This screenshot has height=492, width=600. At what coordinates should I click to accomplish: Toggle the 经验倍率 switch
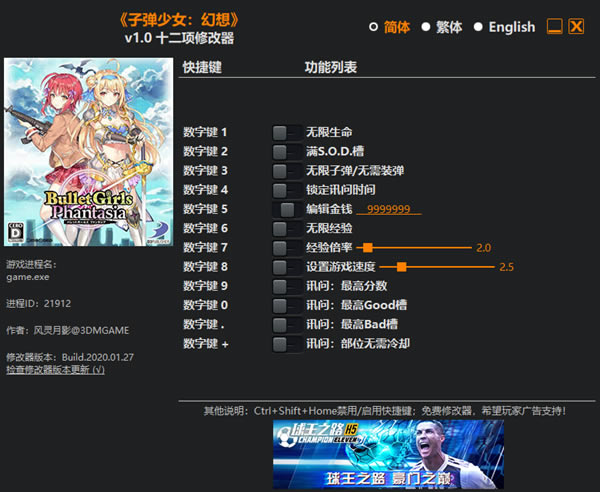tap(286, 247)
